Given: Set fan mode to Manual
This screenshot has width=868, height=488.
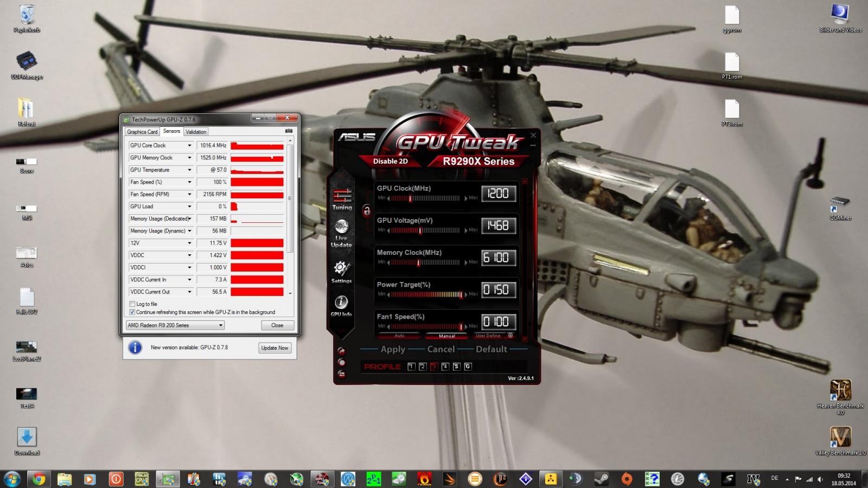Looking at the screenshot, I should (x=447, y=336).
